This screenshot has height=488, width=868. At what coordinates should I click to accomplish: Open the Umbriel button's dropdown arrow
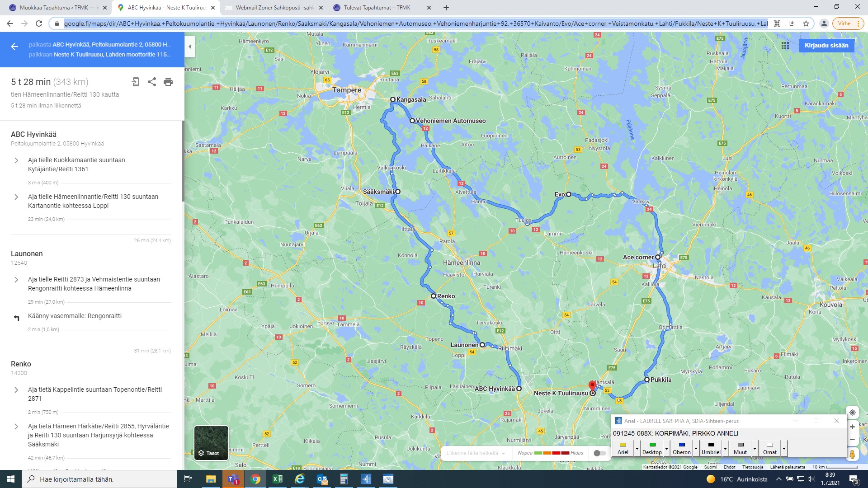(x=725, y=449)
